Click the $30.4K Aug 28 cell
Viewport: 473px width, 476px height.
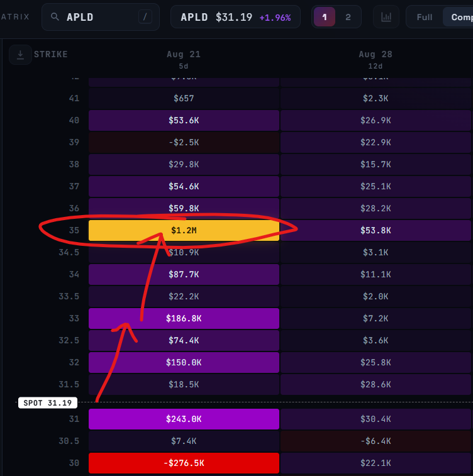[x=376, y=419]
